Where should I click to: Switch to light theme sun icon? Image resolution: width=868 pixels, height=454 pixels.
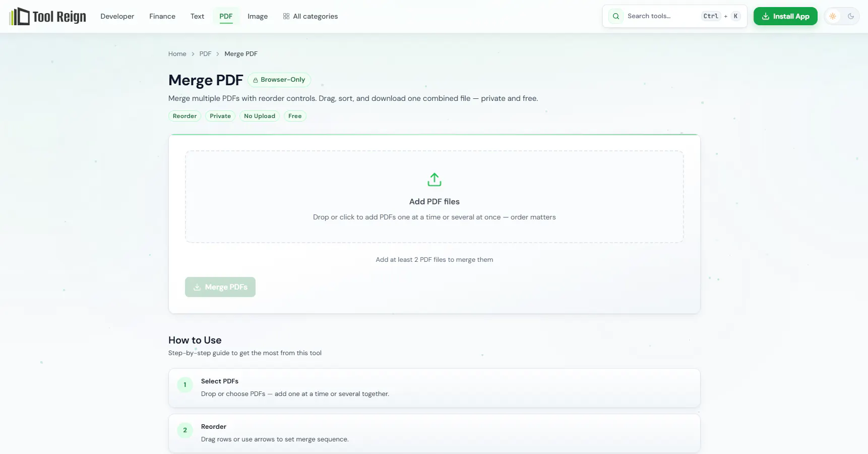click(833, 16)
